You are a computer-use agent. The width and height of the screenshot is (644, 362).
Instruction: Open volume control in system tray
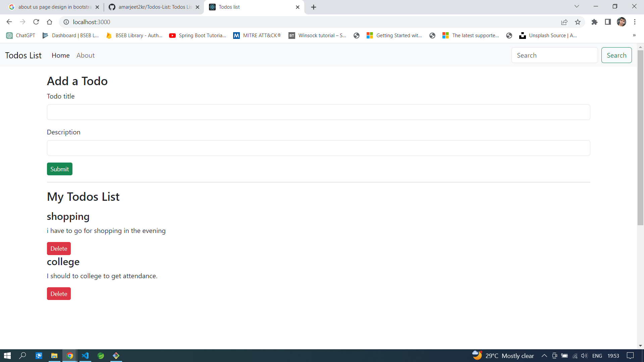click(x=584, y=356)
